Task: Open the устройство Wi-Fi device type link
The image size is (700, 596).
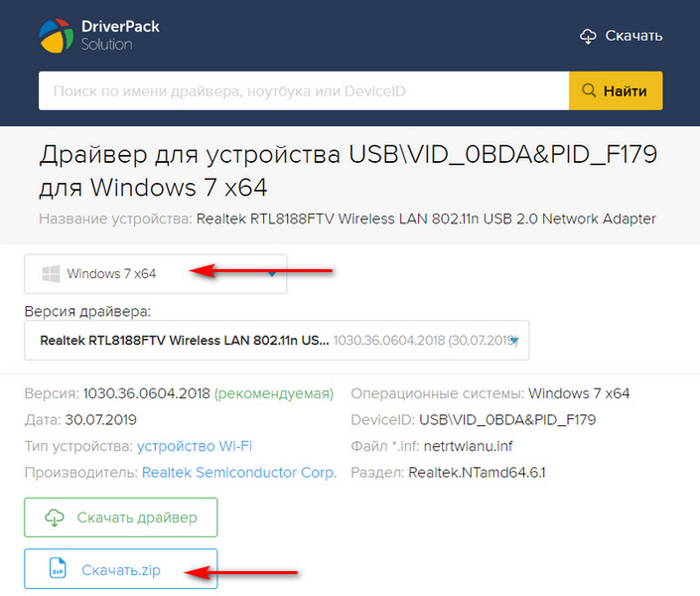Action: [195, 446]
